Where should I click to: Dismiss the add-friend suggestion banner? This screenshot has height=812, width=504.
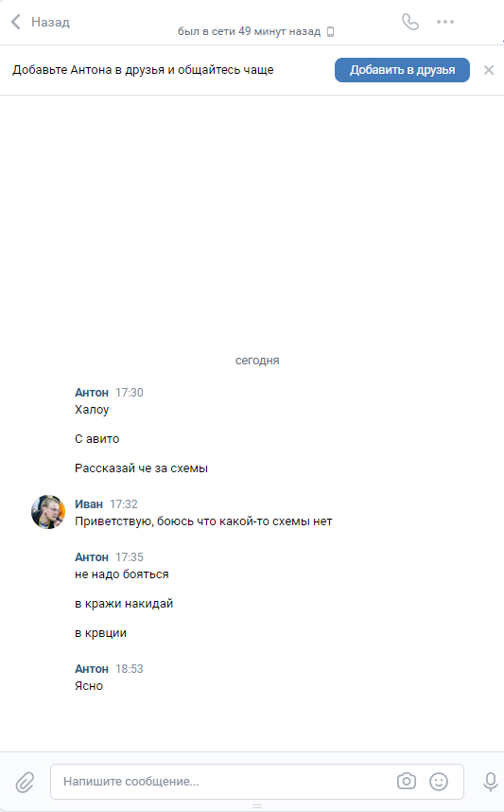[x=489, y=70]
